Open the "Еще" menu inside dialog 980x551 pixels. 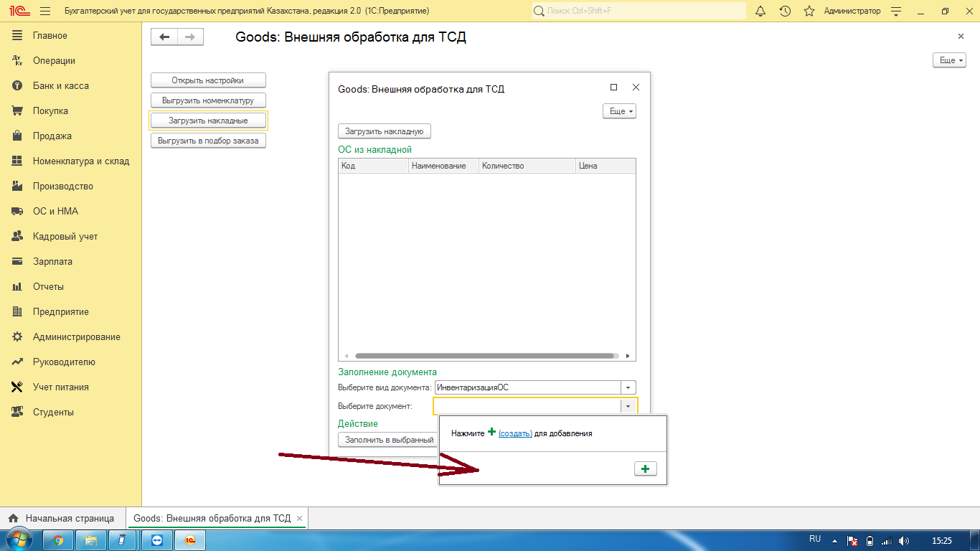[619, 111]
